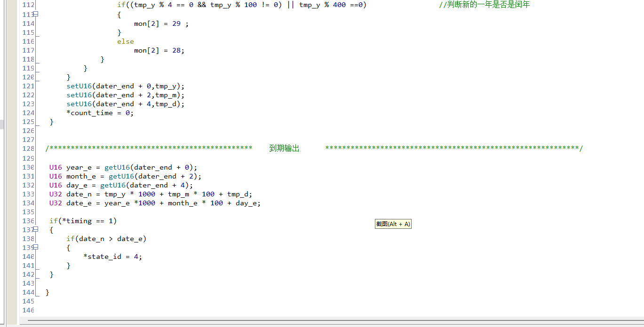The height and width of the screenshot is (327, 644).
Task: Collapse the code block at line 113
Action: [36, 14]
